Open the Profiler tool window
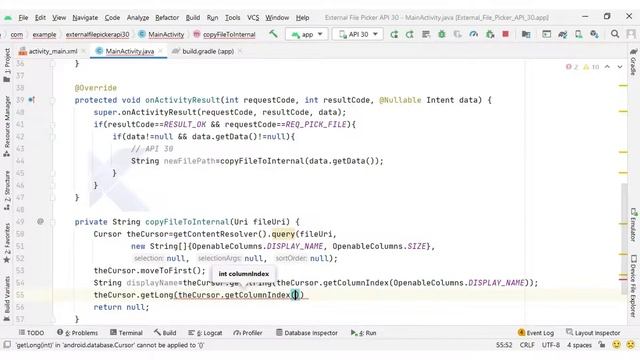The height and width of the screenshot is (360, 640). click(x=248, y=333)
